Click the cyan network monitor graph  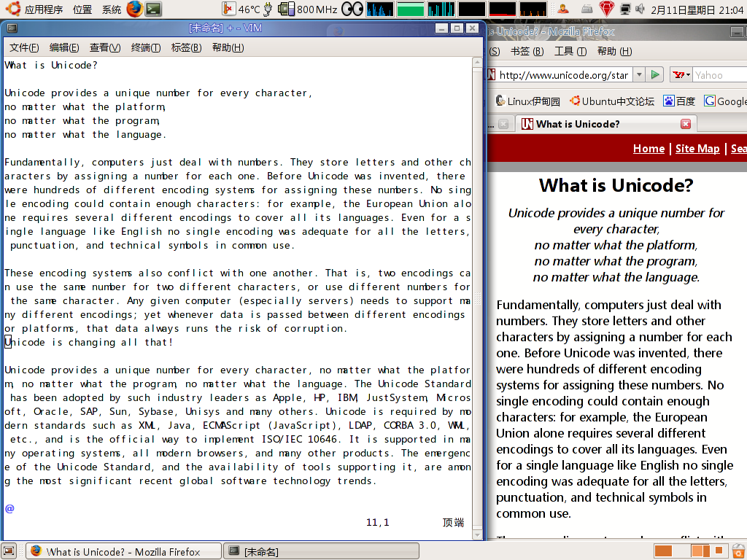441,9
